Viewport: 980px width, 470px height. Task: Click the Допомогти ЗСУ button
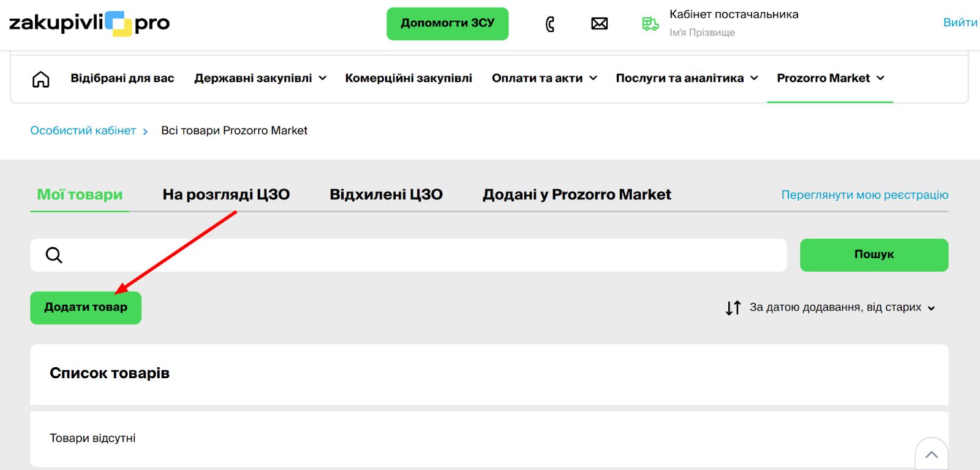click(x=448, y=24)
